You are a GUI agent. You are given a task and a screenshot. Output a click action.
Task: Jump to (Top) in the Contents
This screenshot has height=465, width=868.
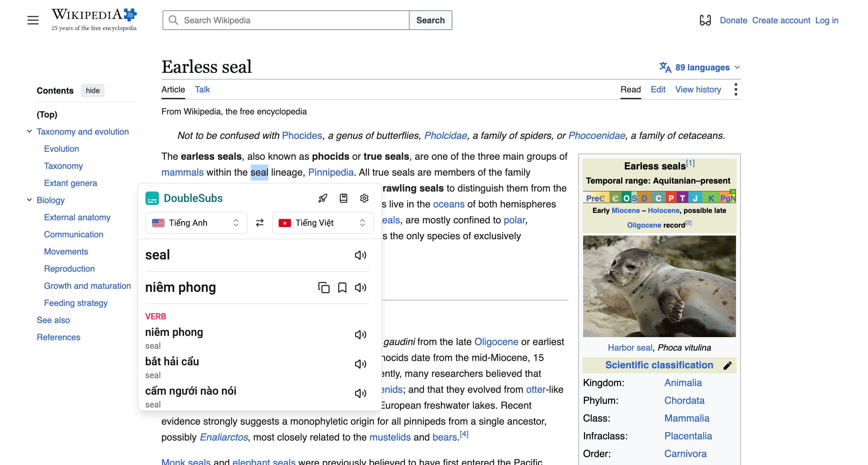[x=47, y=115]
